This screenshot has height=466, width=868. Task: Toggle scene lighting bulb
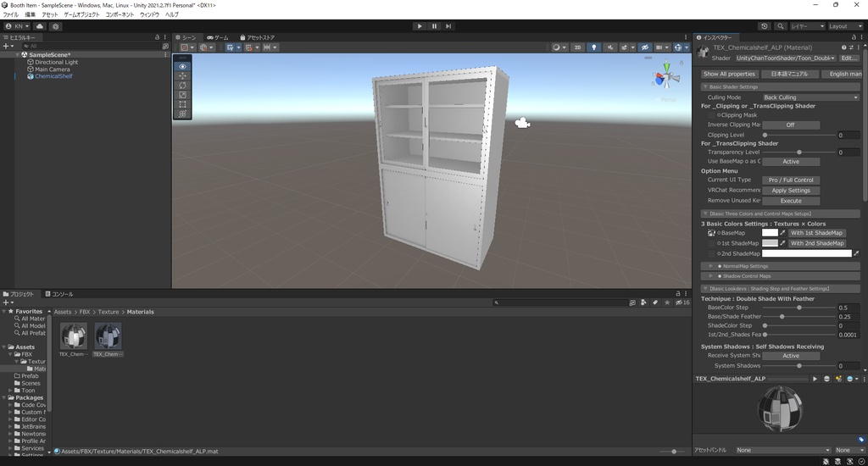pos(594,47)
